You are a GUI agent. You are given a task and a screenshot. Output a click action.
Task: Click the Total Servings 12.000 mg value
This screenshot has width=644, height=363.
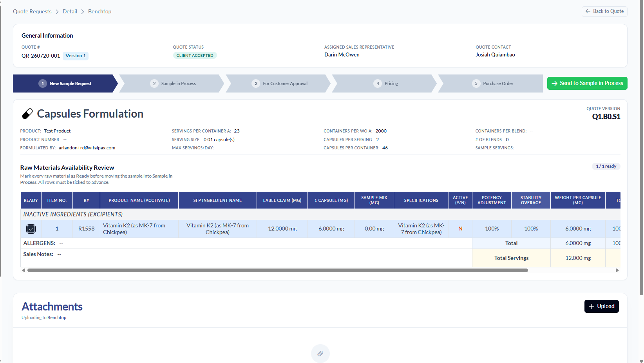[x=578, y=258]
